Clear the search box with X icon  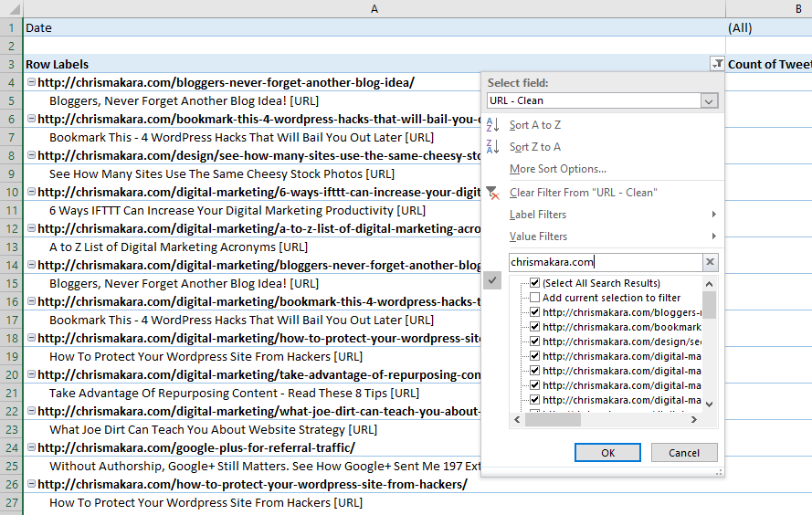[710, 262]
